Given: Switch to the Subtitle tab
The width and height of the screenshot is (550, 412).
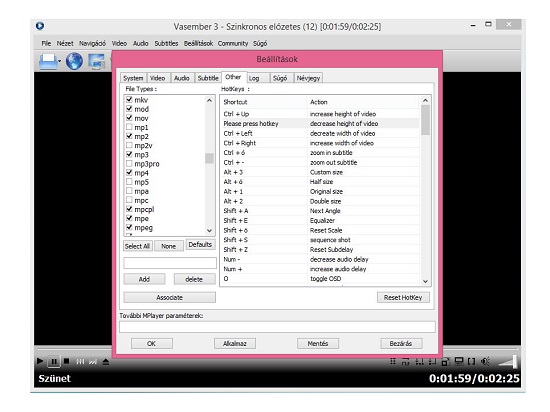Looking at the screenshot, I should point(208,78).
